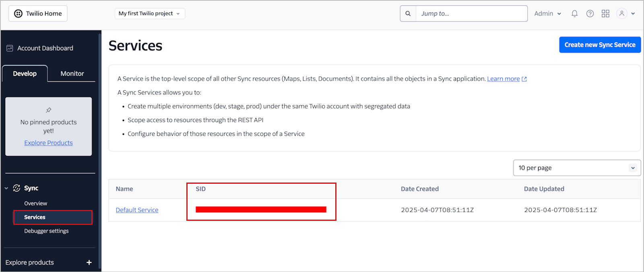The width and height of the screenshot is (644, 272).
Task: Collapse the Sync section chevron
Action: pos(6,188)
